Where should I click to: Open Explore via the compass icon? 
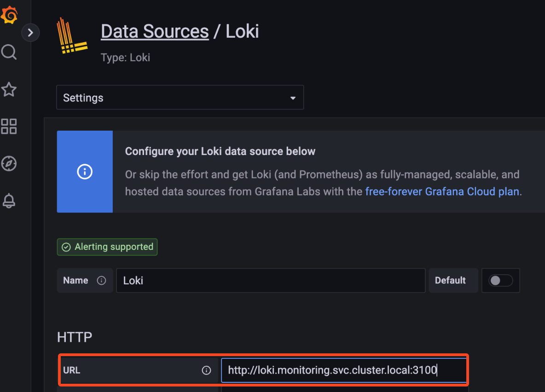tap(9, 163)
